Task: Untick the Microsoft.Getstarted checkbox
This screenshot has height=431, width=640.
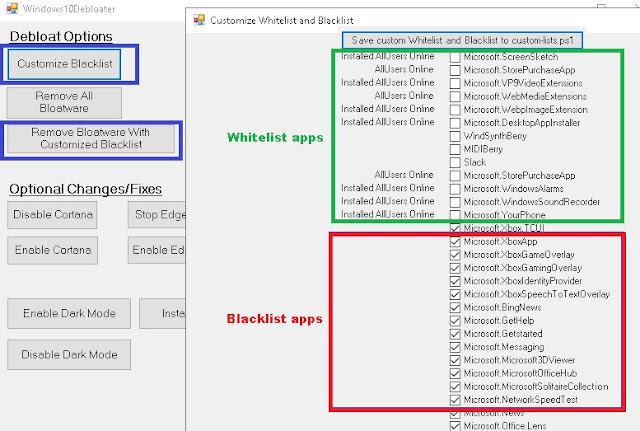Action: [455, 334]
